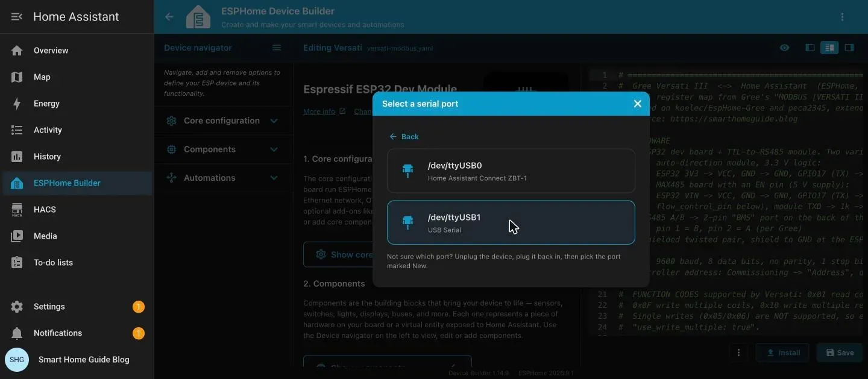Click the Core configuration gear icon
The height and width of the screenshot is (379, 868).
(172, 121)
